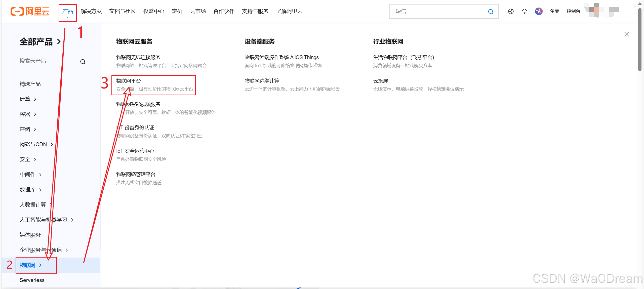The image size is (644, 289).
Task: Select 精选产品 in sidebar
Action: pyautogui.click(x=30, y=84)
